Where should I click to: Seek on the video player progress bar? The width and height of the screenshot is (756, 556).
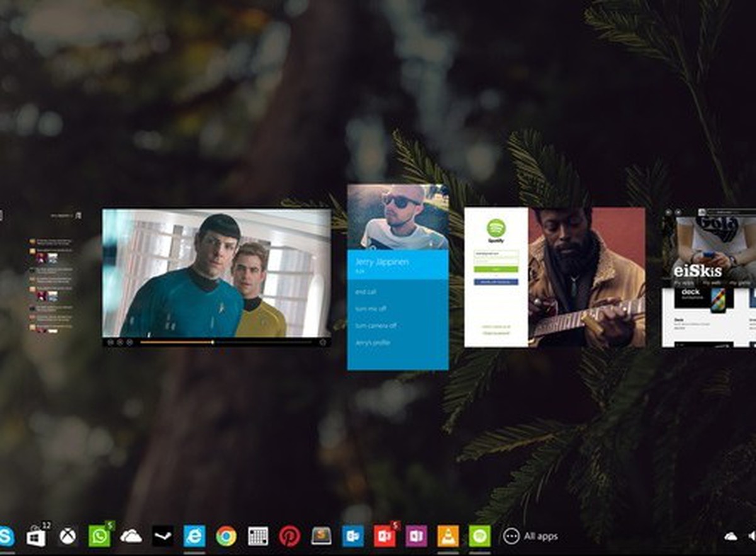click(x=225, y=342)
